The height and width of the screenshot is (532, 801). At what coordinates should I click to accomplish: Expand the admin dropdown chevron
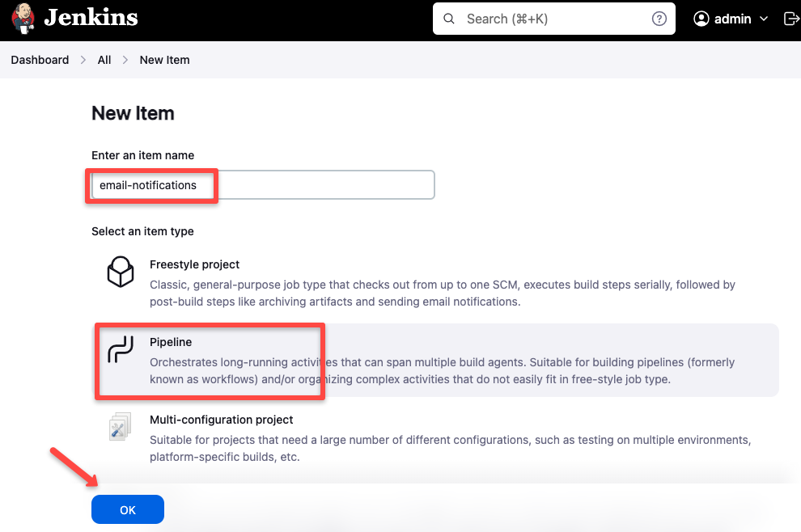coord(764,19)
